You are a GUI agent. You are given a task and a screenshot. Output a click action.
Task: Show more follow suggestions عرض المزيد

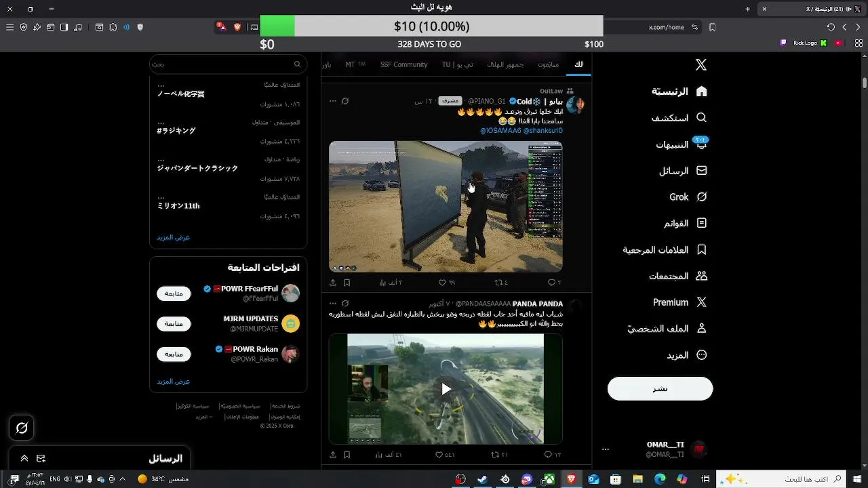tap(174, 381)
